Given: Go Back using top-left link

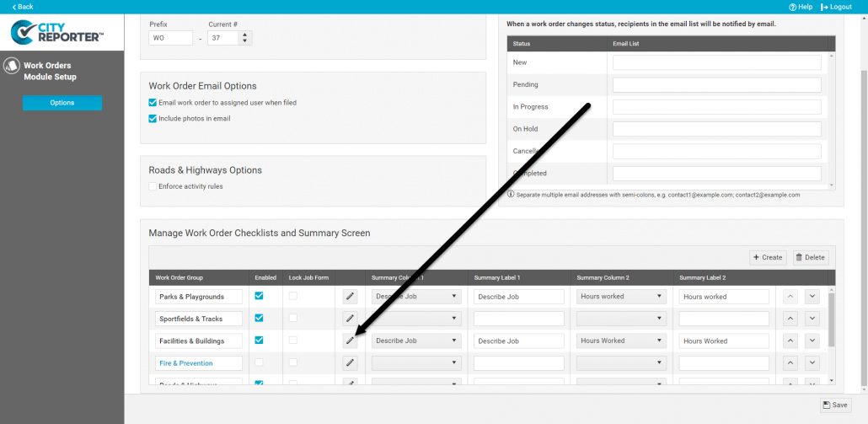Looking at the screenshot, I should [23, 7].
